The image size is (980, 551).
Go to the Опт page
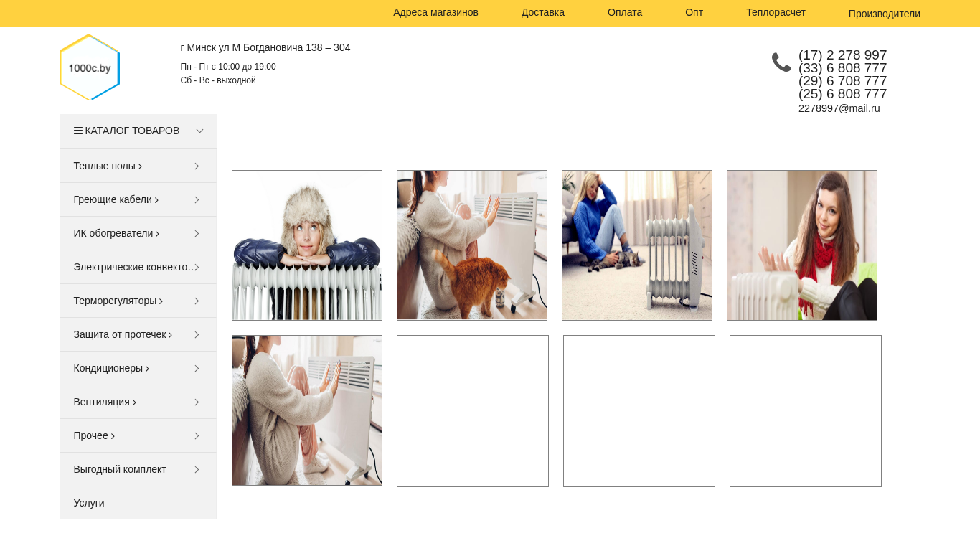pos(694,12)
